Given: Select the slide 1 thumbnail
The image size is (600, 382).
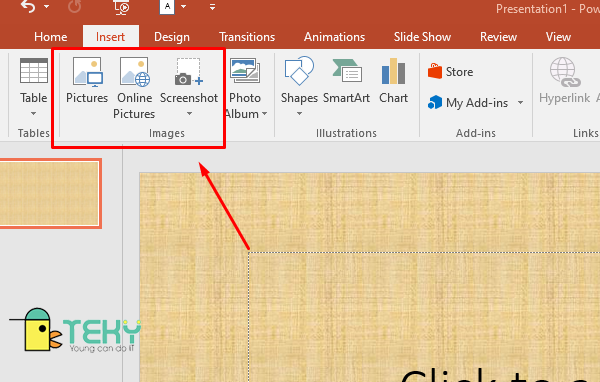Looking at the screenshot, I should (x=50, y=194).
